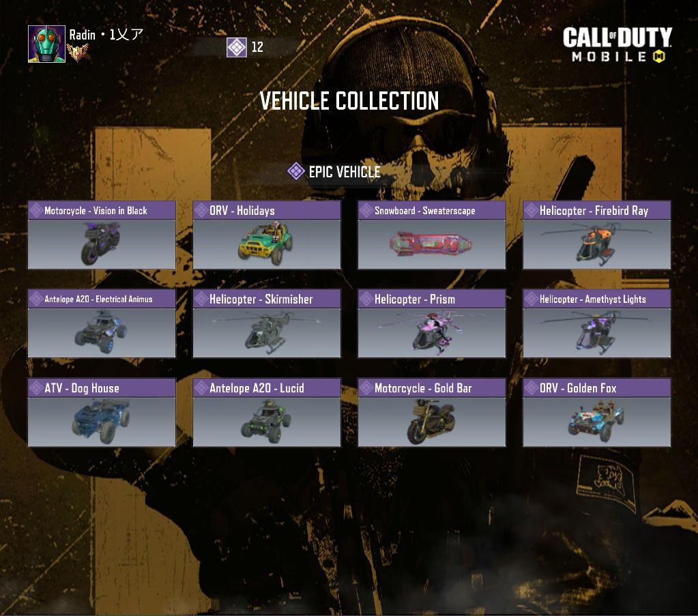Click the rank badge emblem under Radin

click(77, 53)
